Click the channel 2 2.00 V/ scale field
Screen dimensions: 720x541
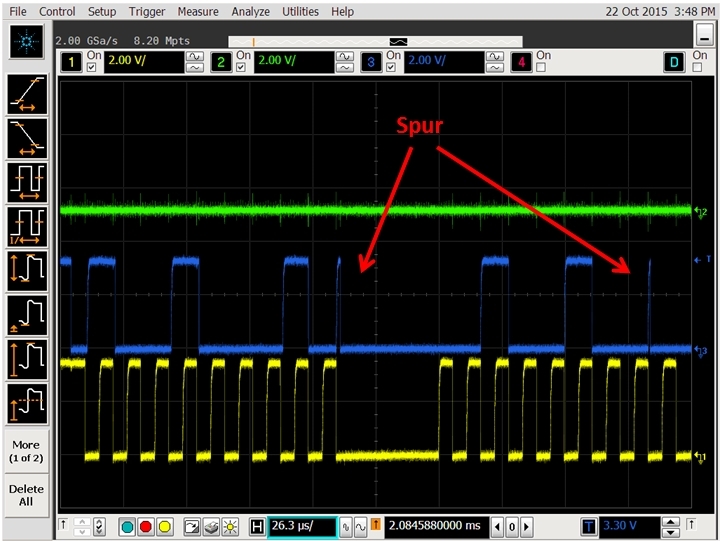(294, 62)
